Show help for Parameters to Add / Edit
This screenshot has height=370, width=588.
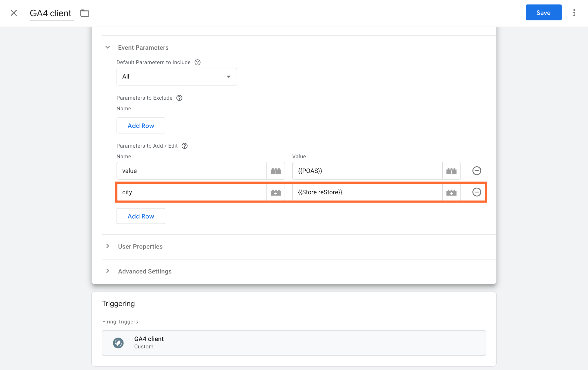185,146
